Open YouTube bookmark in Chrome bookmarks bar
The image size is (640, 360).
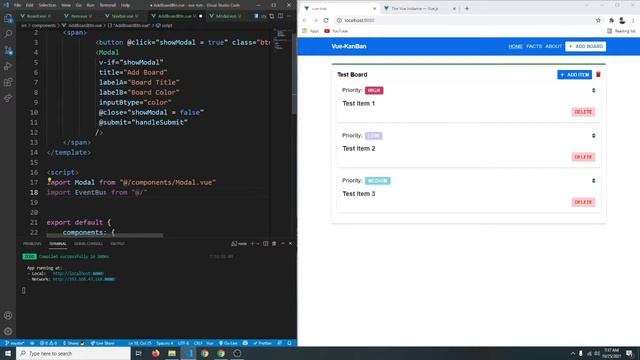pos(336,31)
